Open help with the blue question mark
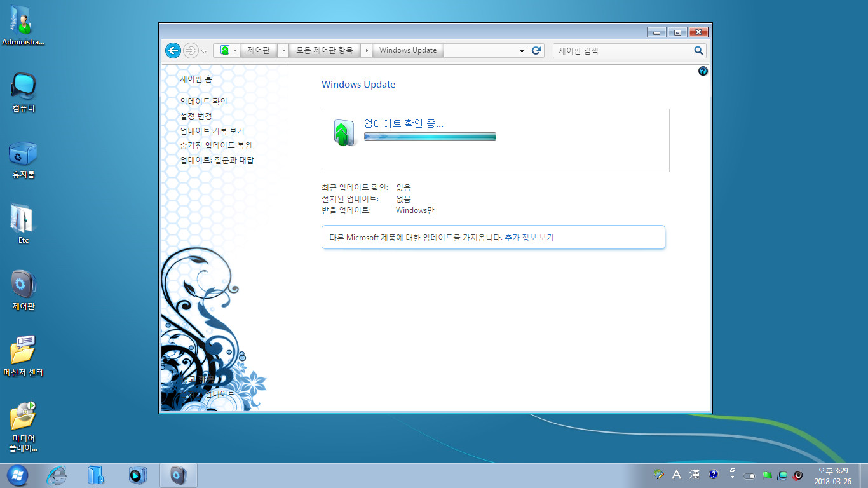 pos(703,71)
